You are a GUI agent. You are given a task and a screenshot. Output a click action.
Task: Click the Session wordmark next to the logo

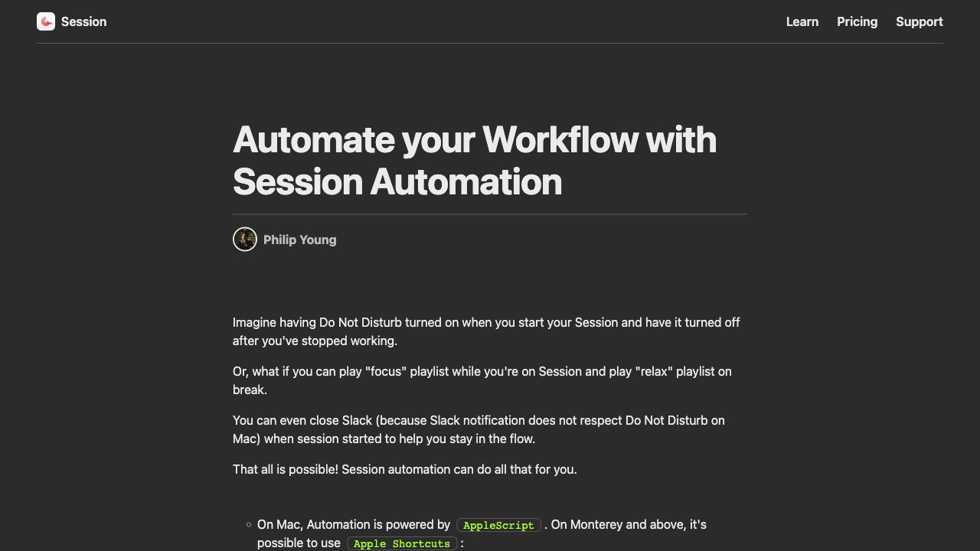point(83,21)
